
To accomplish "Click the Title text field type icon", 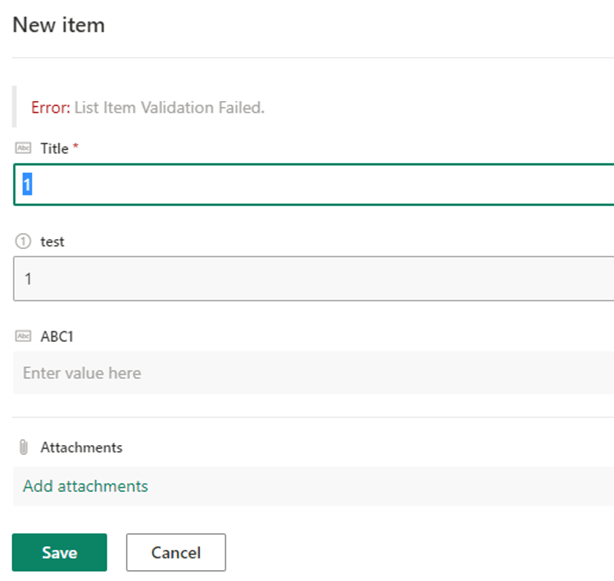I will pos(24,148).
